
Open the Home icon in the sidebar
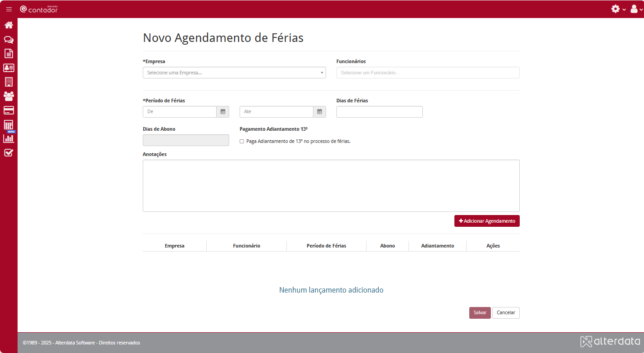click(x=9, y=25)
